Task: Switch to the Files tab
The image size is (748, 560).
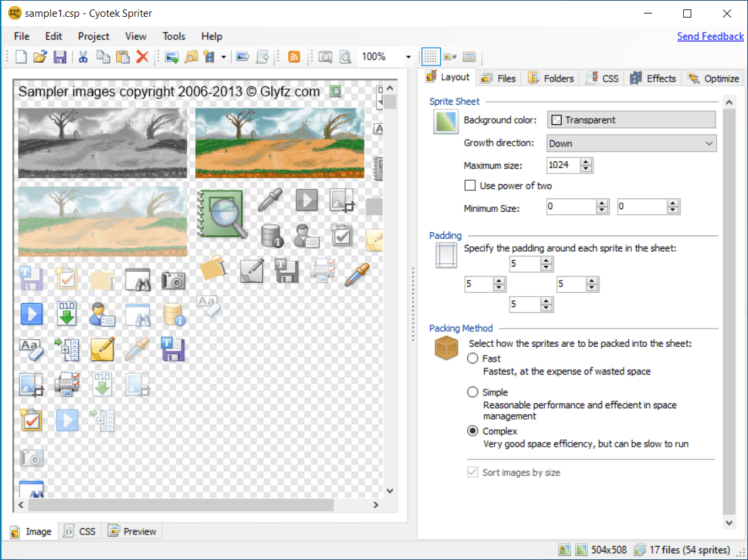Action: [x=498, y=79]
